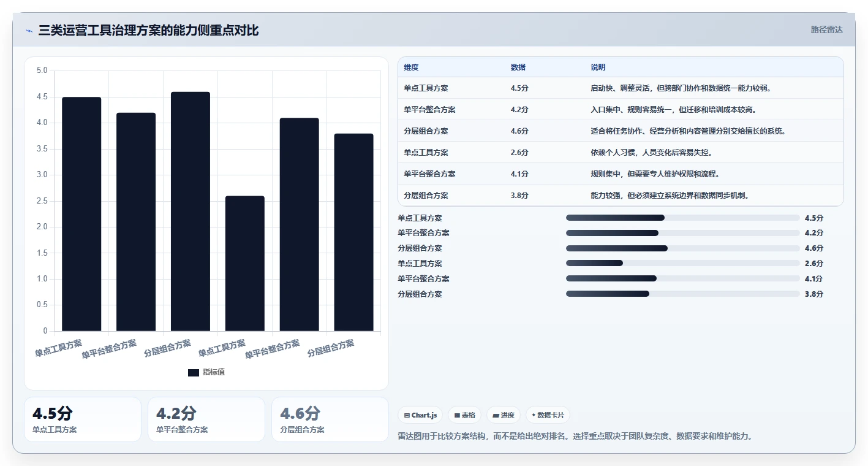Click the 数据 column header
The image size is (868, 466).
coord(518,67)
